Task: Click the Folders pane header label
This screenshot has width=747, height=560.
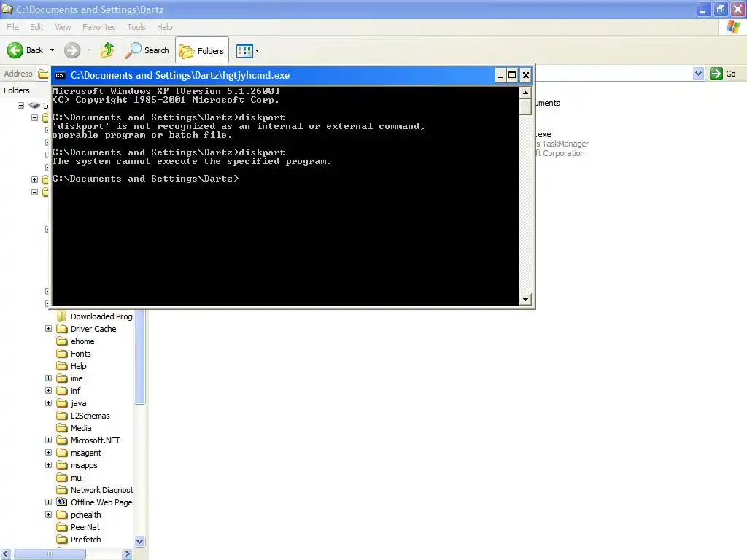Action: [17, 90]
